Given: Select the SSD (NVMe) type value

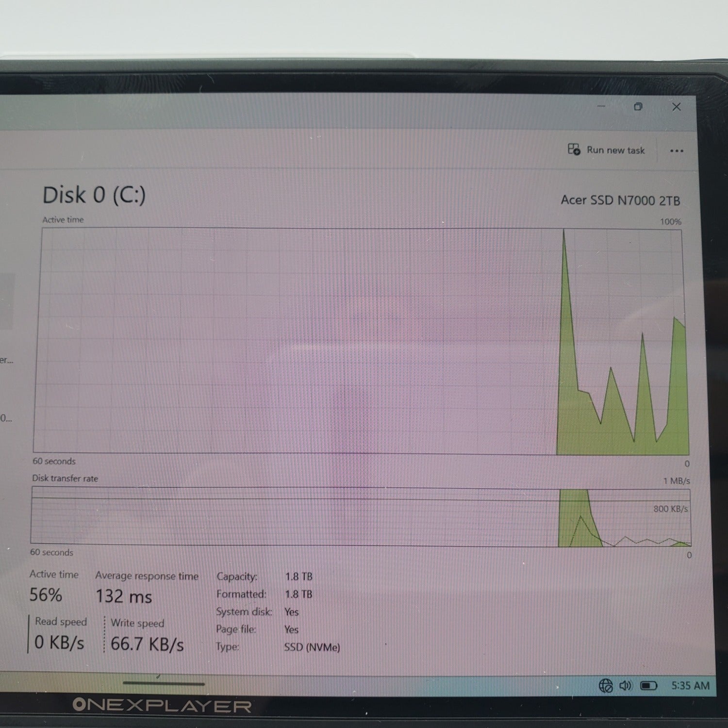Looking at the screenshot, I should click(312, 647).
